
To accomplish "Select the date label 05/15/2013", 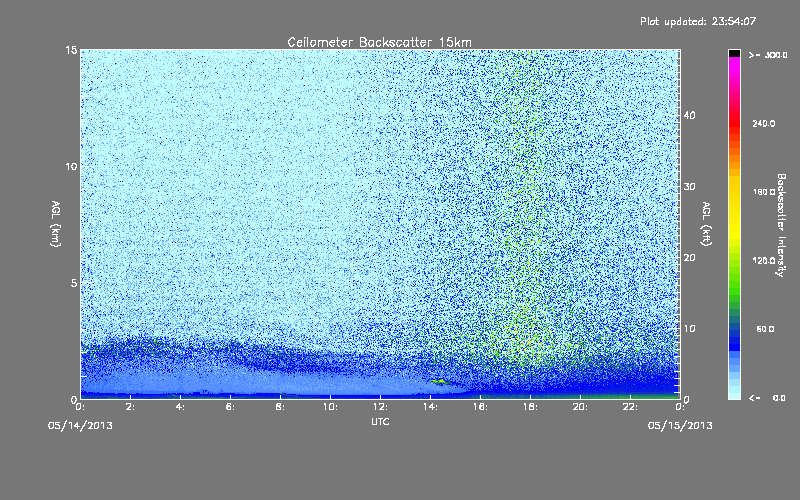I will point(680,426).
